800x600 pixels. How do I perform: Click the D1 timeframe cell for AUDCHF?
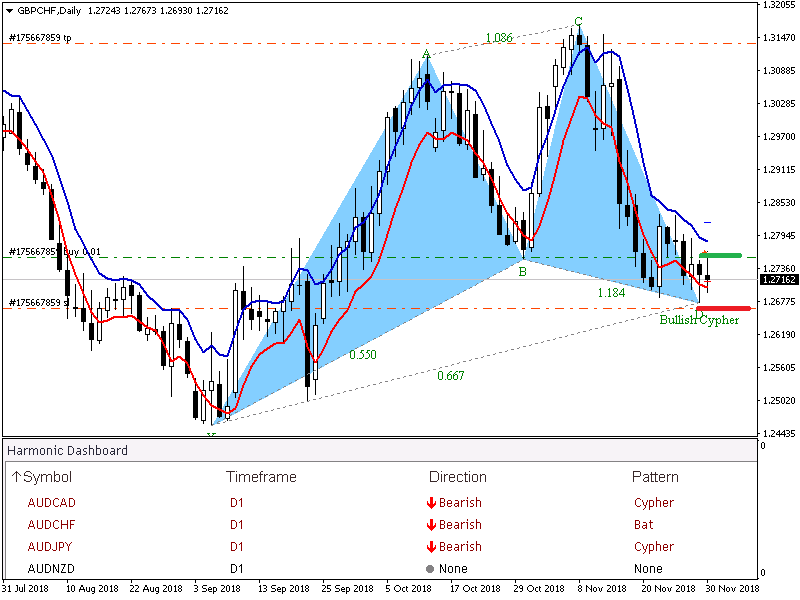point(237,524)
